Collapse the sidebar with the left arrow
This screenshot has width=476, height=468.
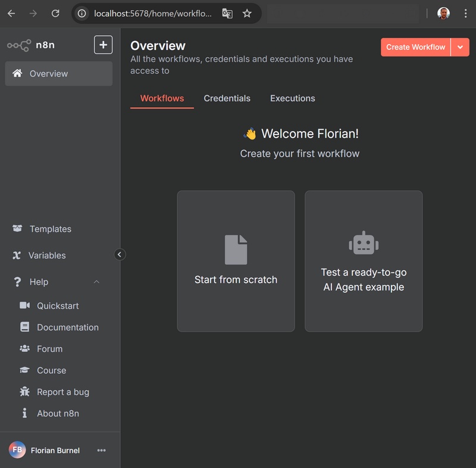[120, 254]
